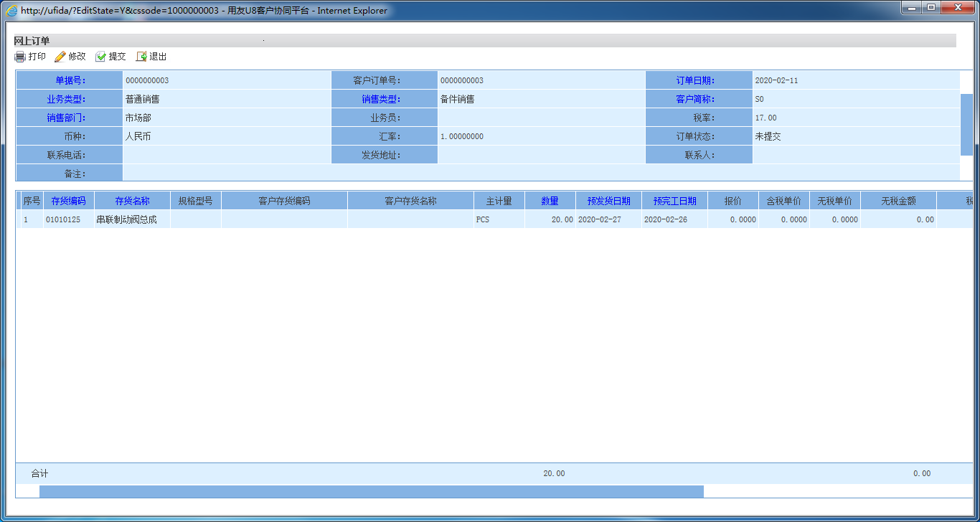The width and height of the screenshot is (980, 522).
Task: Click the Submit (提交) checkmark icon
Action: coord(100,57)
